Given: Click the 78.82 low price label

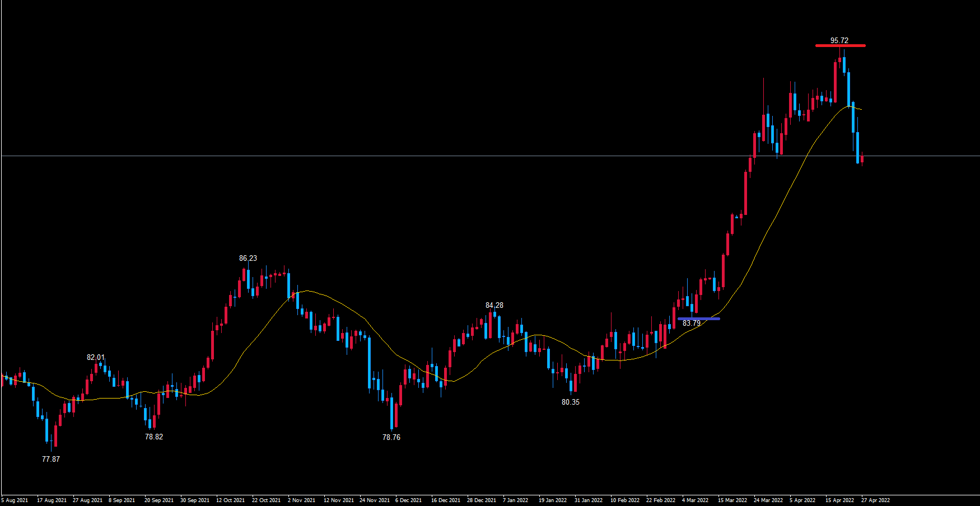Looking at the screenshot, I should (x=153, y=437).
